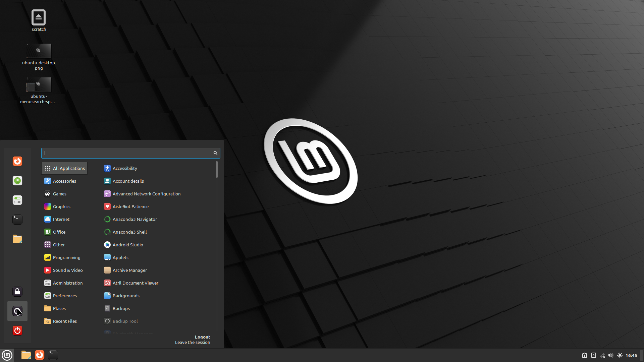Image resolution: width=644 pixels, height=362 pixels.
Task: Open System Settings toggle icon in sidebar
Action: (x=17, y=200)
